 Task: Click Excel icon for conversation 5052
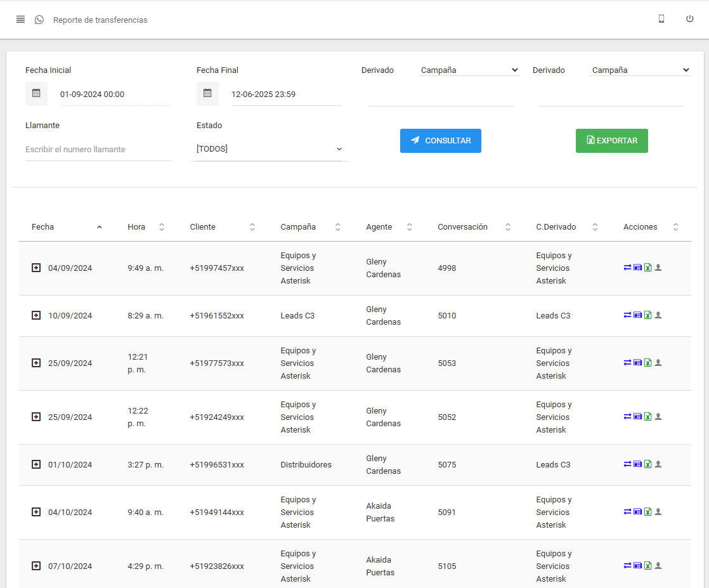[648, 417]
